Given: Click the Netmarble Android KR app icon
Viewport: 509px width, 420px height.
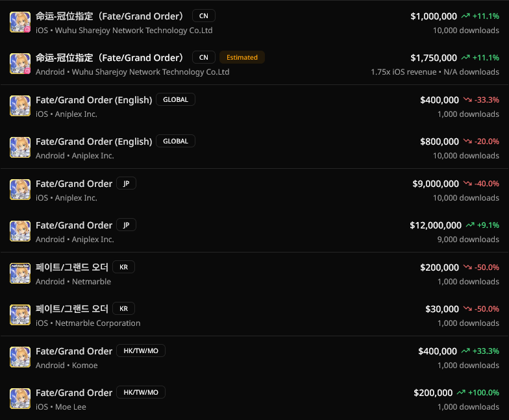Looking at the screenshot, I should tap(20, 273).
